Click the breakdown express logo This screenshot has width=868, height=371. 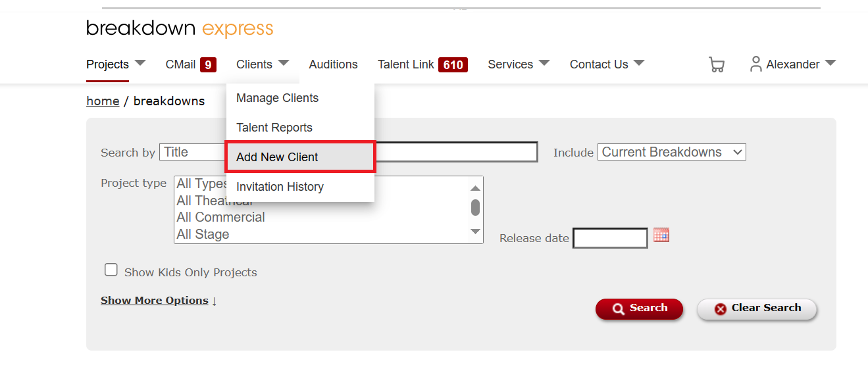(180, 29)
